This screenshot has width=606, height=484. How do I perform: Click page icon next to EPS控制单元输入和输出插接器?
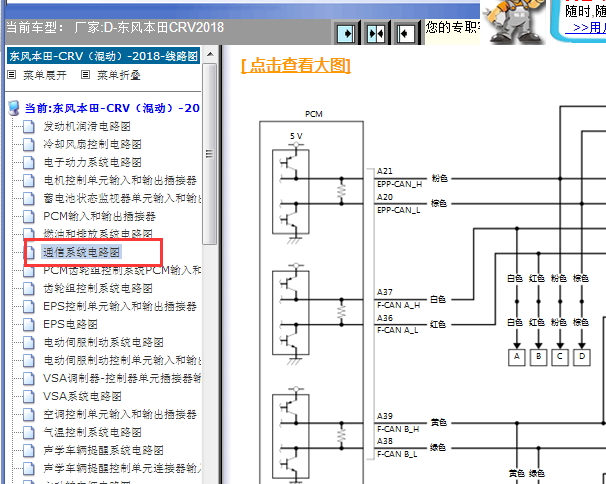click(29, 307)
